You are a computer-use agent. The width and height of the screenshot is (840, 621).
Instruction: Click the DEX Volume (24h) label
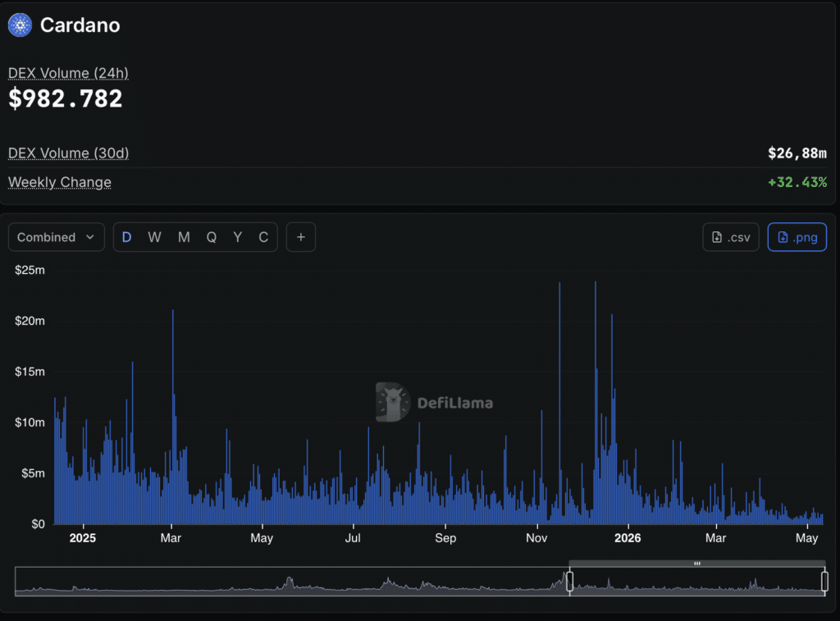(68, 73)
